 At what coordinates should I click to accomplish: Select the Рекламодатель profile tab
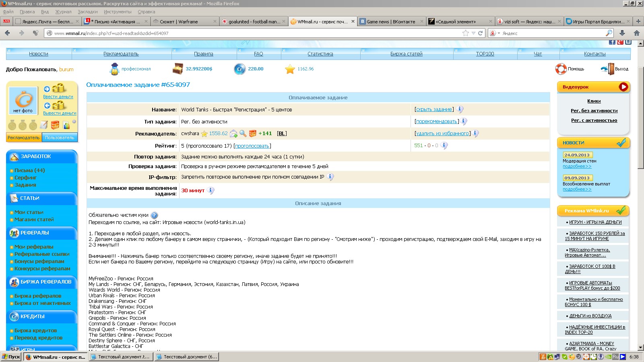coord(24,138)
